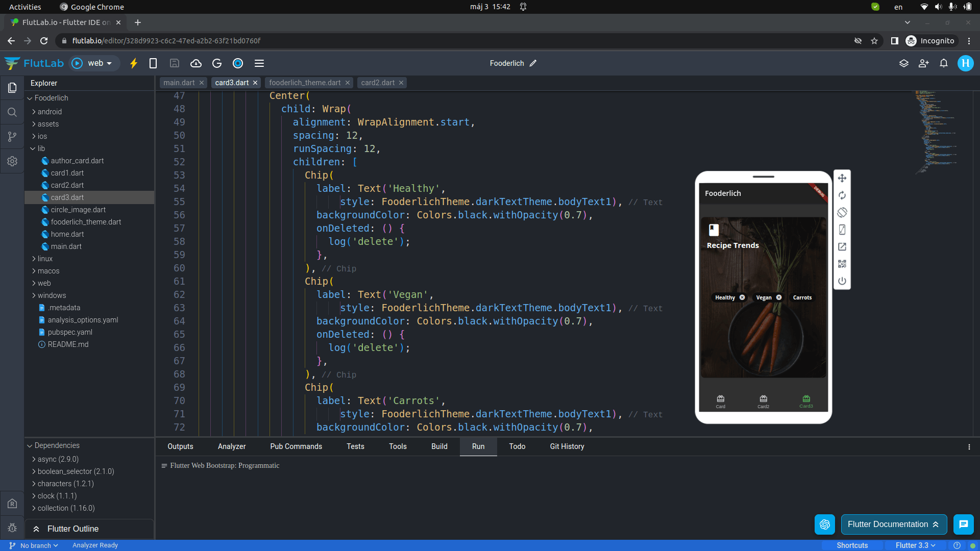Open the chat support button
Screen dimensions: 980x551
[x=964, y=524]
